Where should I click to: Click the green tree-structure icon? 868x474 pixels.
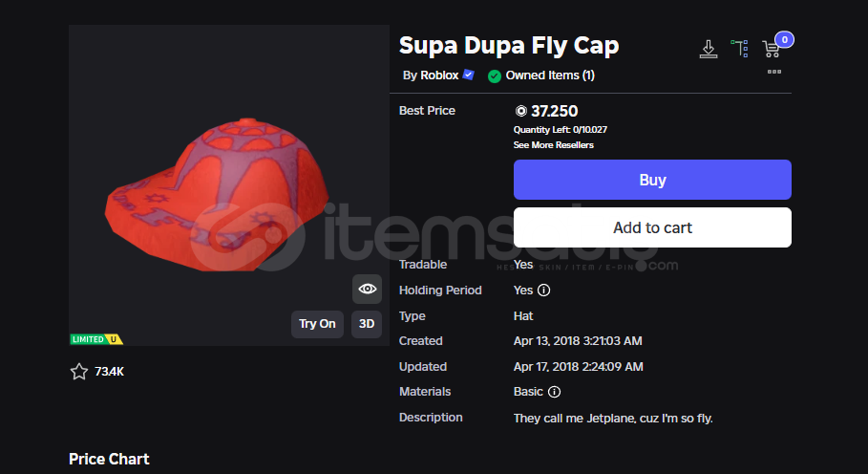click(x=739, y=48)
